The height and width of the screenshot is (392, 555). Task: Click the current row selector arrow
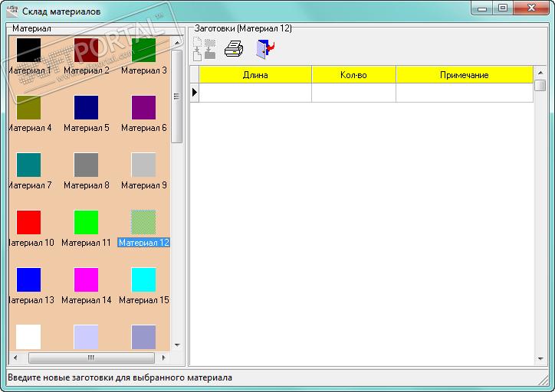coord(194,93)
